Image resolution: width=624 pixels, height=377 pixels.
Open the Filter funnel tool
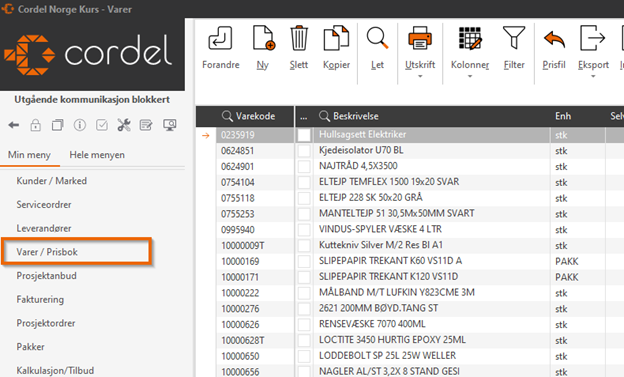point(514,38)
